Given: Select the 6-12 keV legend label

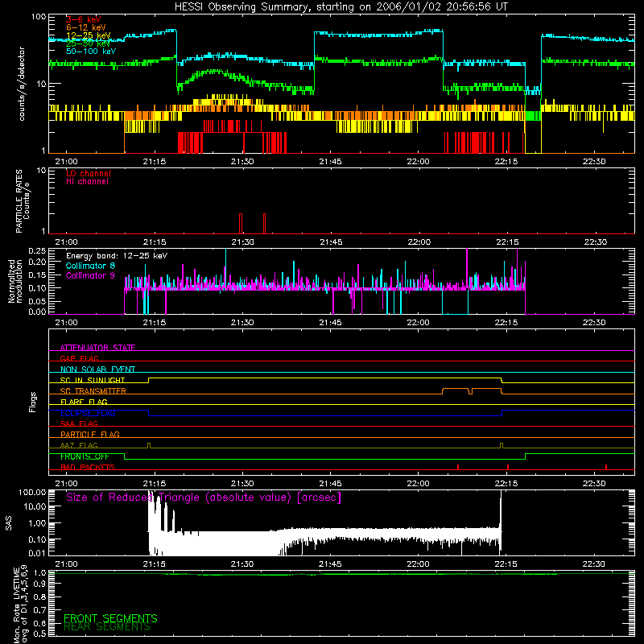Looking at the screenshot, I should (x=86, y=27).
